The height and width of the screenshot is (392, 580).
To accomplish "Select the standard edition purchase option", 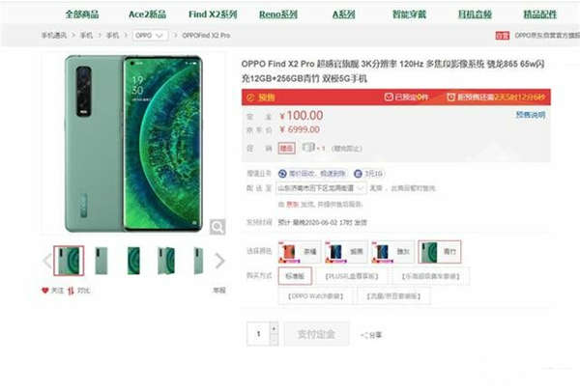I will (295, 276).
